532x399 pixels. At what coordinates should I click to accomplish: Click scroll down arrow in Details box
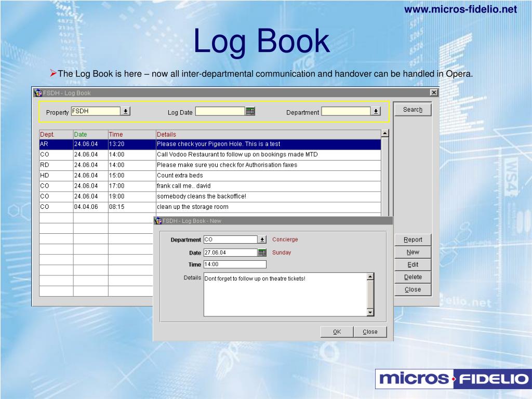click(x=370, y=312)
